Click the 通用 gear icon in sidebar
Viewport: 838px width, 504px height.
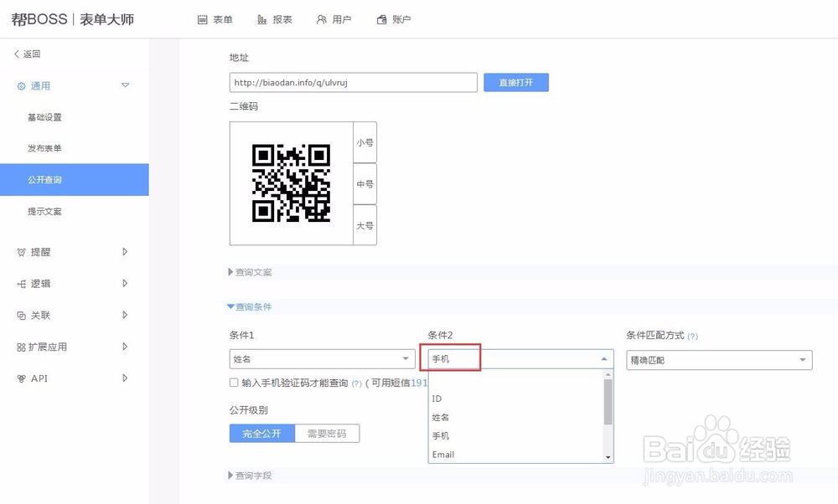coord(22,86)
